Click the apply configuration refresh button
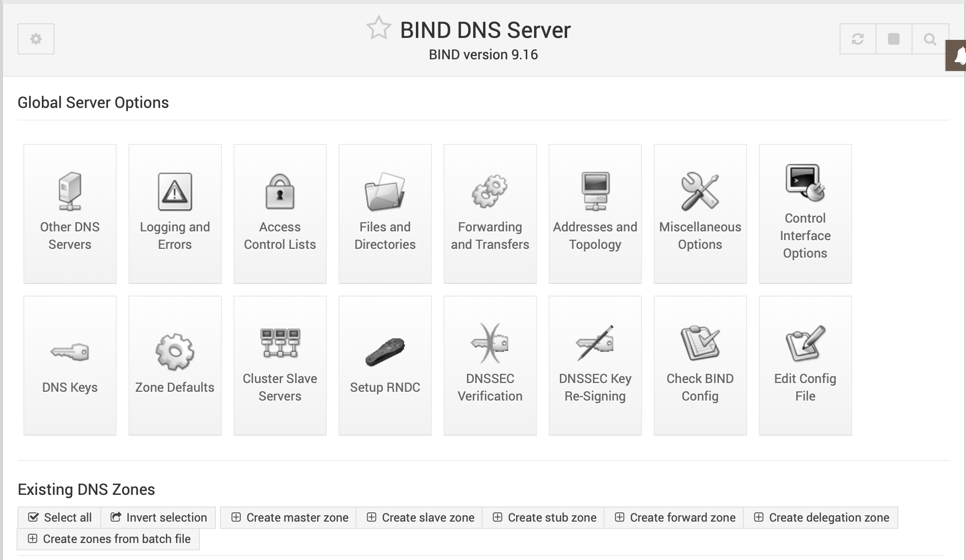Viewport: 966px width, 560px height. (x=858, y=39)
